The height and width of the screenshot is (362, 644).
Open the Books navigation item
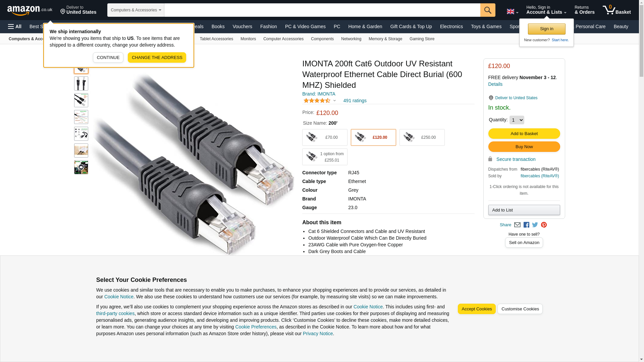[x=218, y=26]
